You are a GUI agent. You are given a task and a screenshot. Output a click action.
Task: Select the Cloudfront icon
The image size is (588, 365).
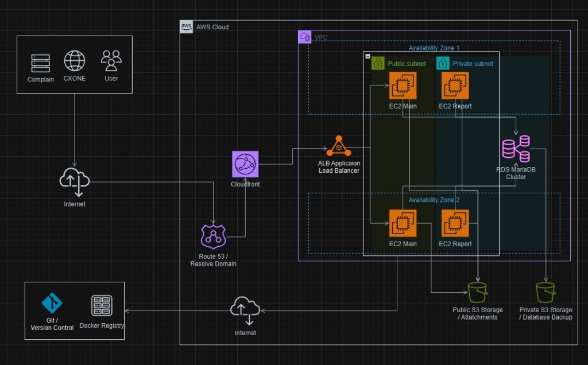pyautogui.click(x=245, y=164)
